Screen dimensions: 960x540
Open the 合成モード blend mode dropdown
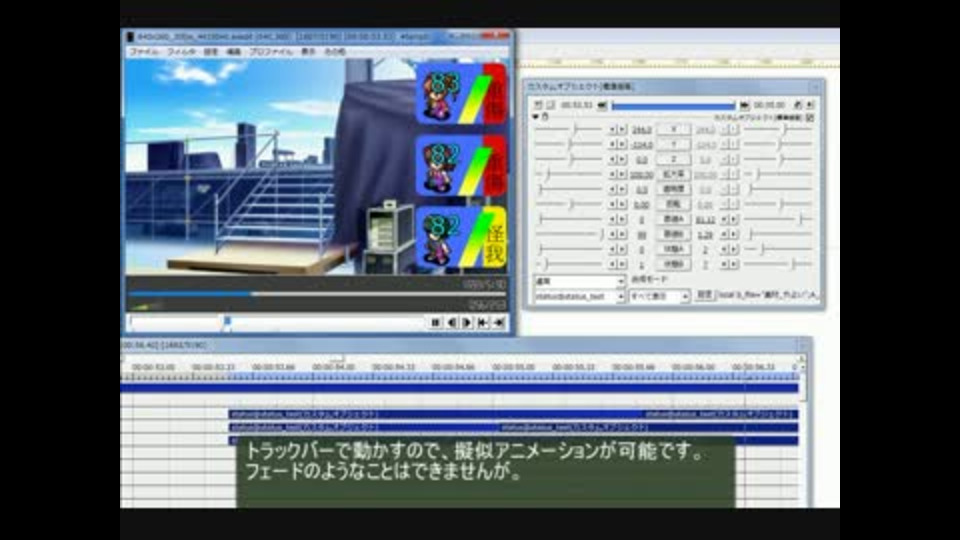[x=579, y=281]
